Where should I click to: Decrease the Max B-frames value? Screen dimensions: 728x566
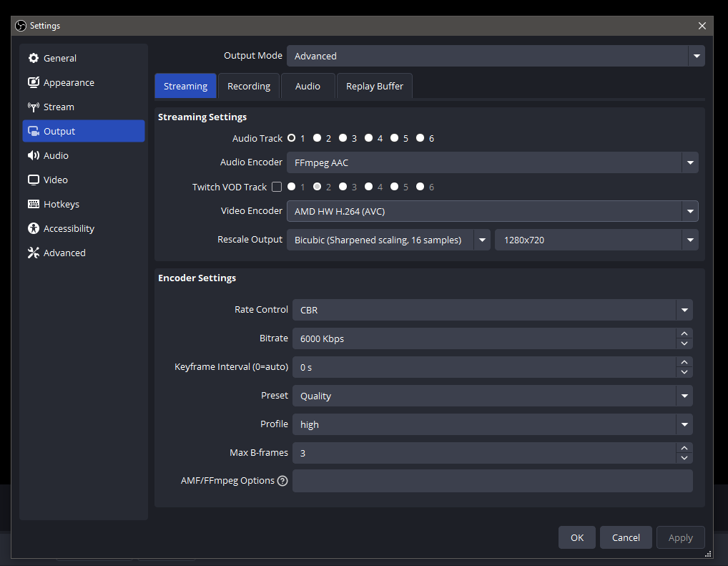click(684, 458)
